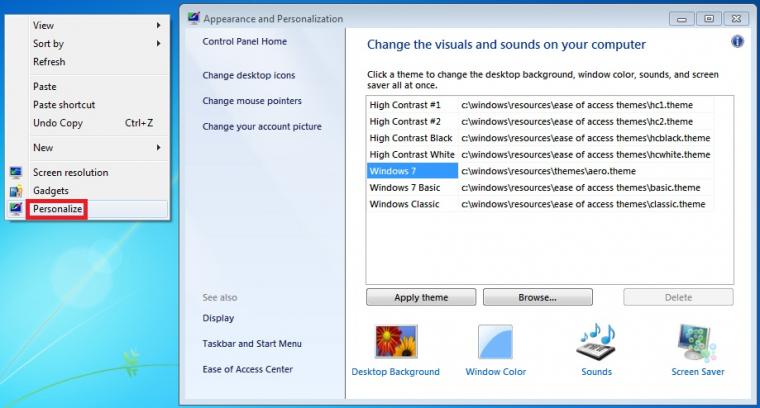Open the New menu entry
Image resolution: width=760 pixels, height=408 pixels.
click(43, 147)
